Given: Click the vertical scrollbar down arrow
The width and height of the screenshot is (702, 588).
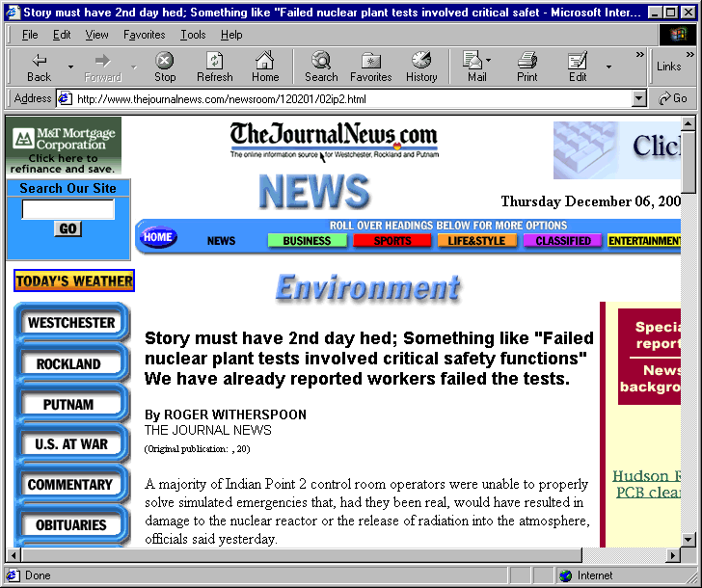Looking at the screenshot, I should (x=688, y=539).
